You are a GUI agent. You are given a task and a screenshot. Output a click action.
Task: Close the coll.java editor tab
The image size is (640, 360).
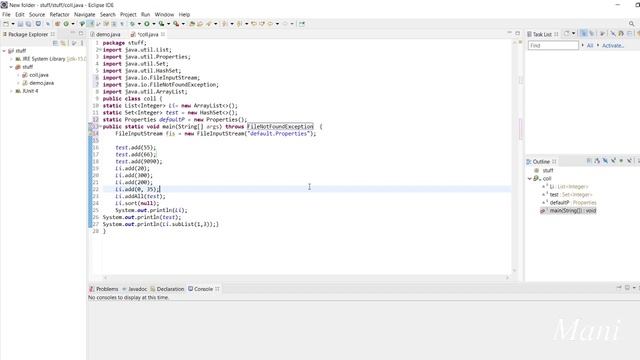tap(163, 34)
